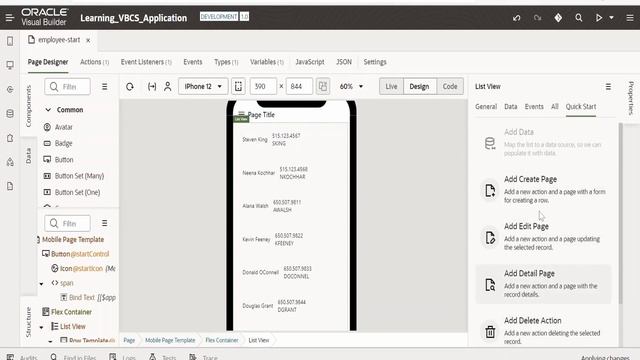
Task: Collapse the span tree node
Action: tap(41, 284)
